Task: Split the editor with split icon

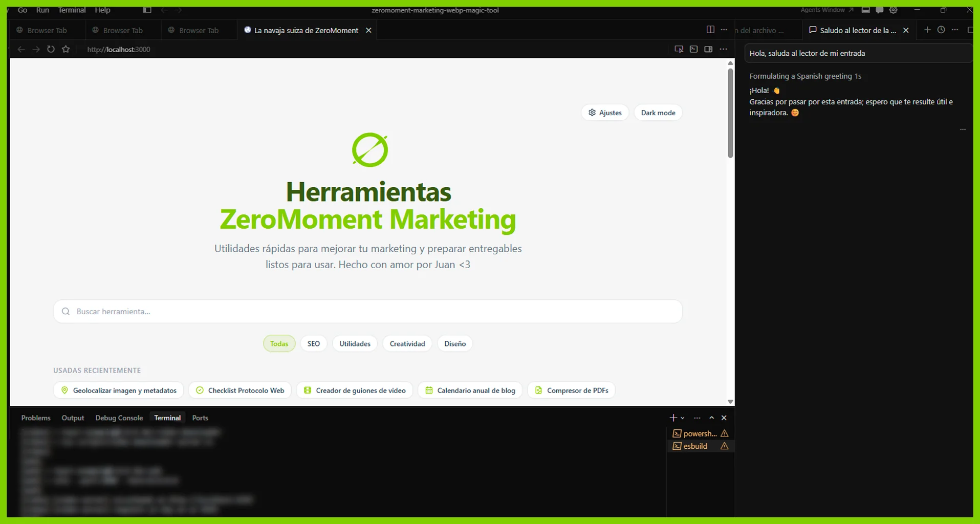Action: 710,30
